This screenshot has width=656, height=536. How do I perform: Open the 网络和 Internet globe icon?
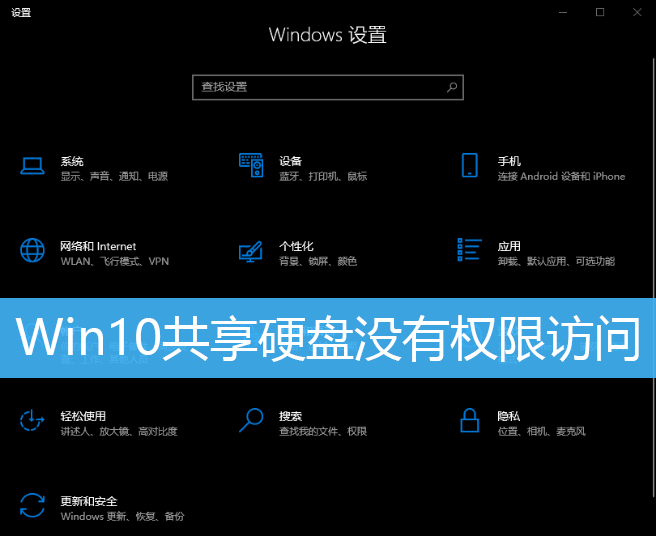pyautogui.click(x=32, y=250)
